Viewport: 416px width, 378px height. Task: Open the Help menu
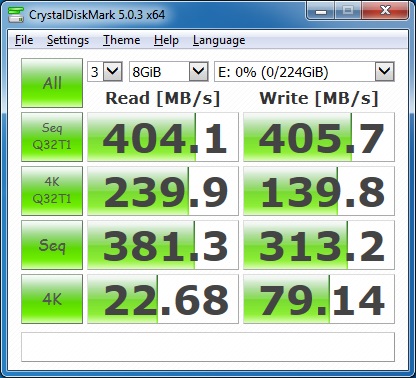pos(166,40)
